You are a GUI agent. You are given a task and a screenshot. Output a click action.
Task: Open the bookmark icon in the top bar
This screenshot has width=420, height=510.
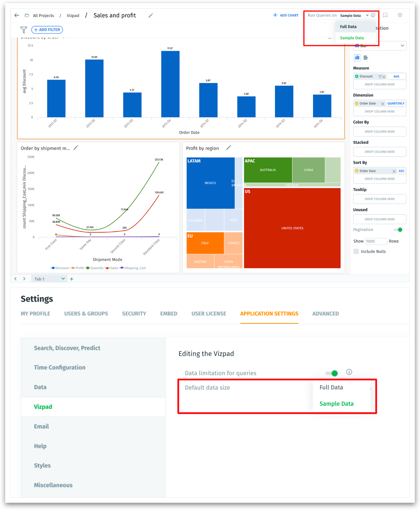[386, 15]
